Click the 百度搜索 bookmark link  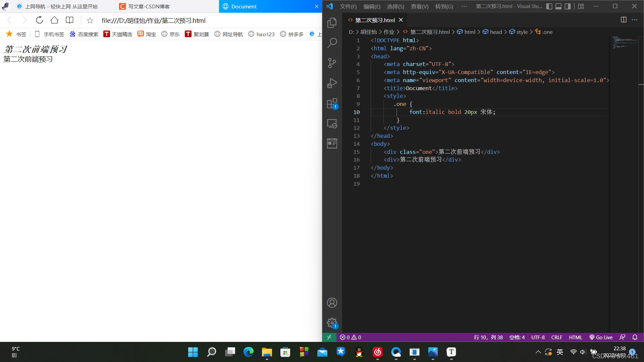84,34
